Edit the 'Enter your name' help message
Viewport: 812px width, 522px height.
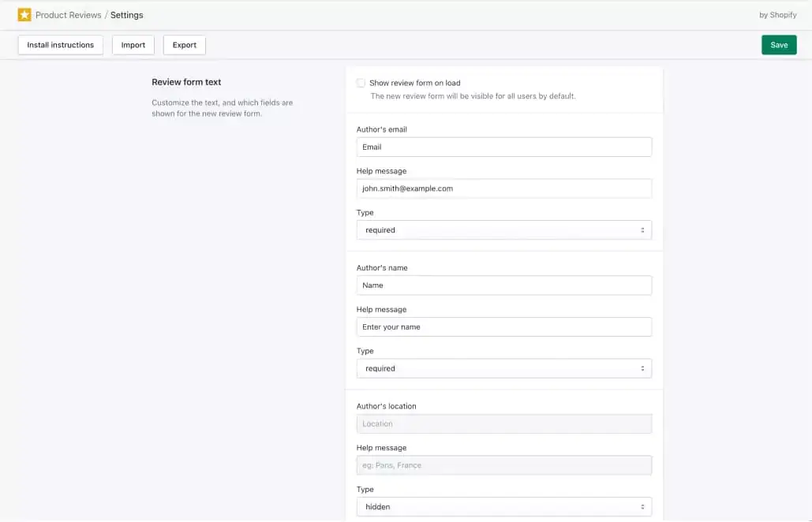[x=504, y=327]
